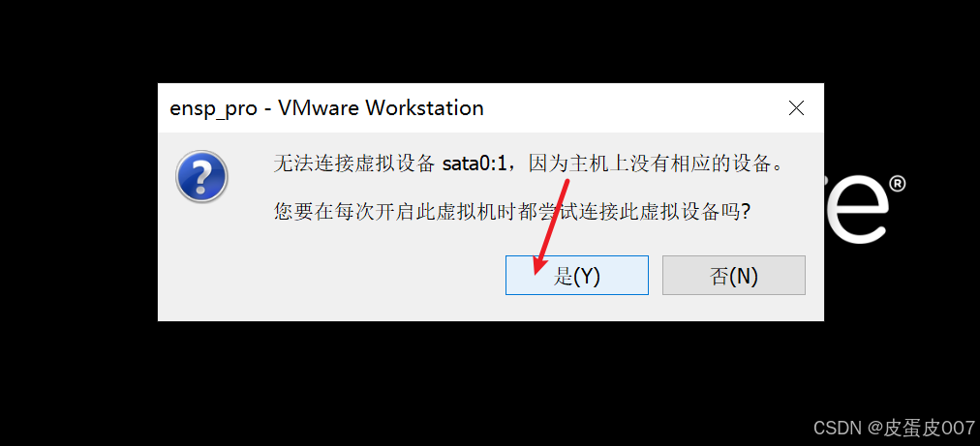980x446 pixels.
Task: Click the registered trademark symbol of VMware logo
Action: [897, 184]
